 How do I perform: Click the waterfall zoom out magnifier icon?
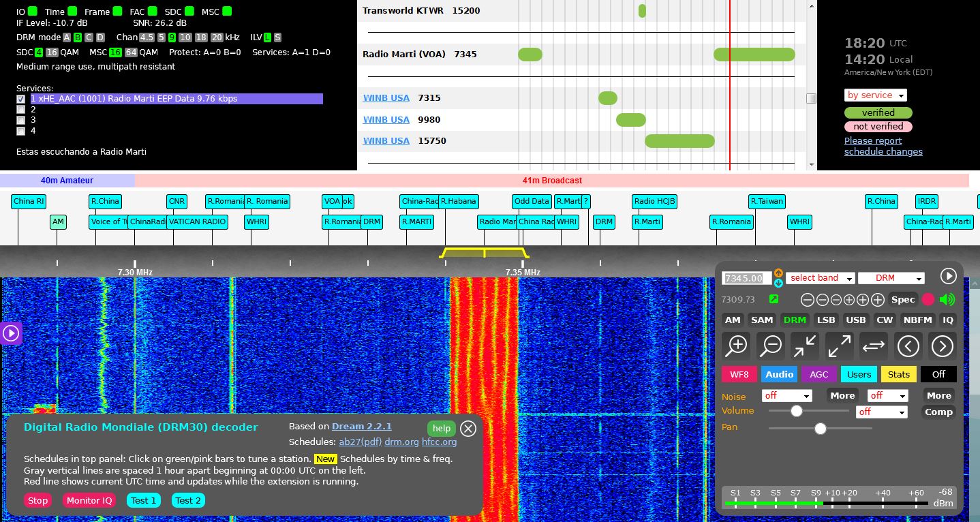coord(771,346)
